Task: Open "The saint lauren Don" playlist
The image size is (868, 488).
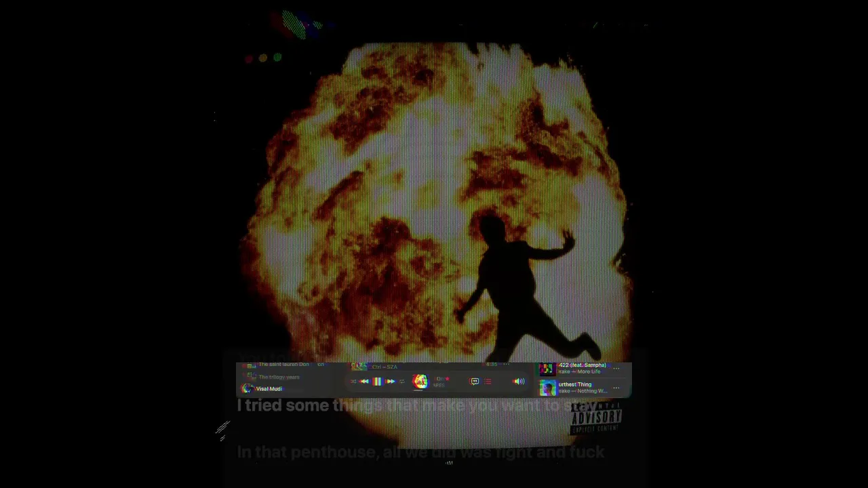Action: (x=283, y=365)
